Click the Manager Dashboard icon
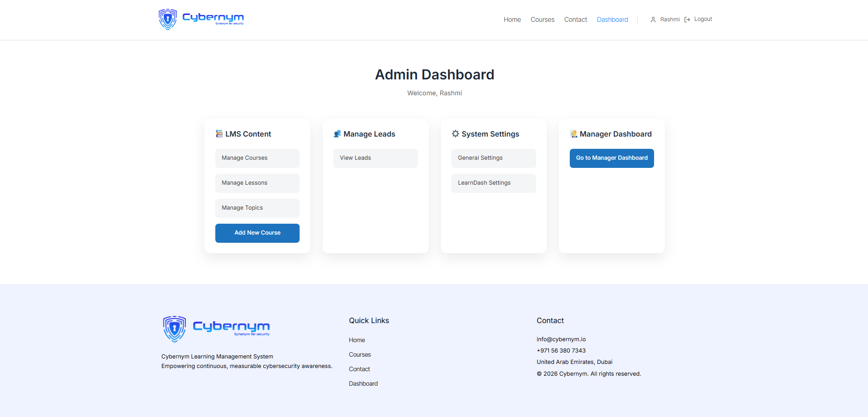This screenshot has width=868, height=417. 574,134
